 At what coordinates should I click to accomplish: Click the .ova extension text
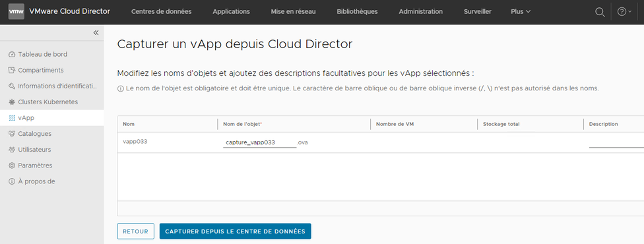(x=303, y=142)
